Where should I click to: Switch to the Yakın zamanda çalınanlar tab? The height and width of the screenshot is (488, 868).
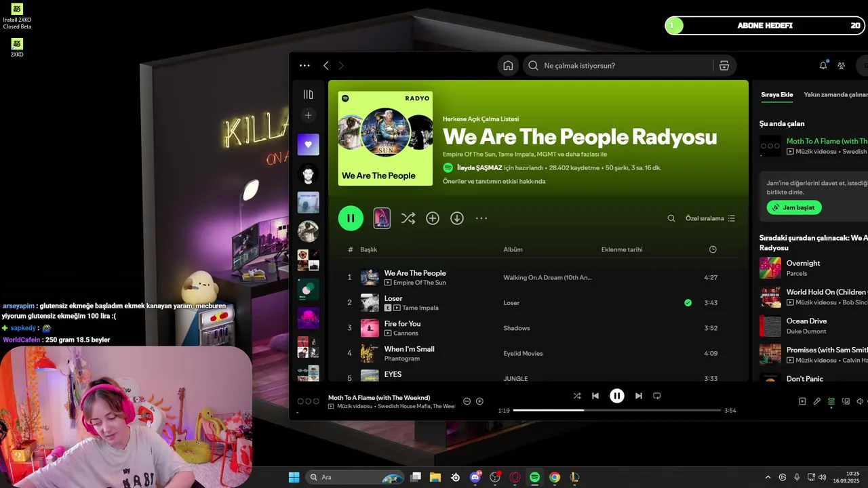point(835,95)
